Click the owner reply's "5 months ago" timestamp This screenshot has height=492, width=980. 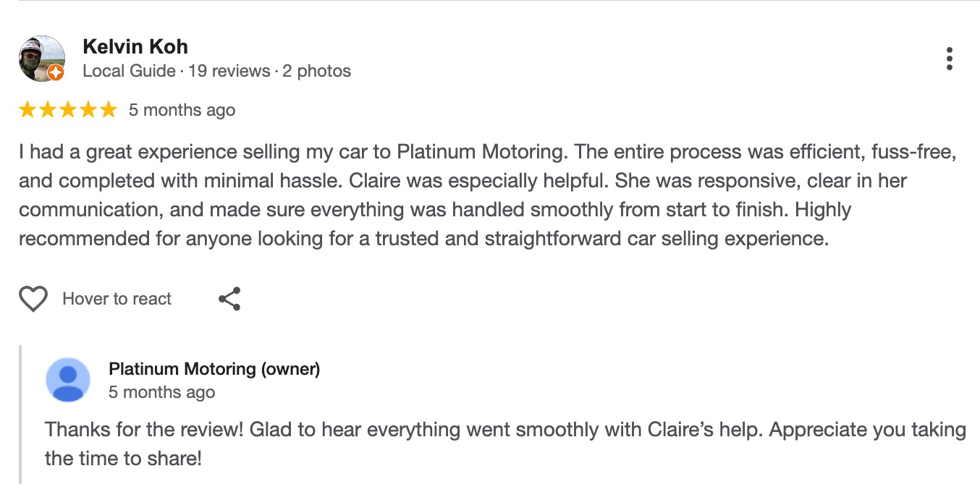(x=161, y=392)
